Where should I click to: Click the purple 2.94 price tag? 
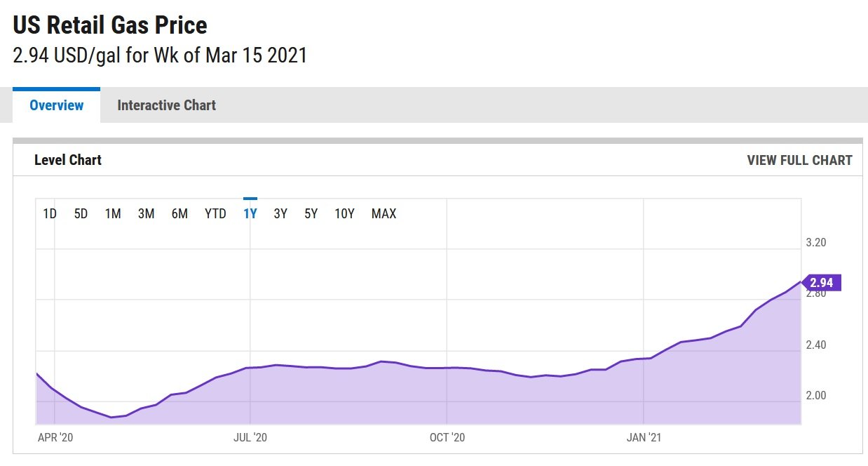[821, 283]
